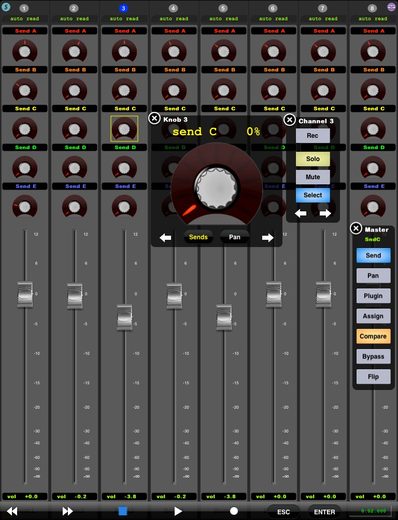
Task: Toggle Rec in Channel 3 popup
Action: click(313, 136)
